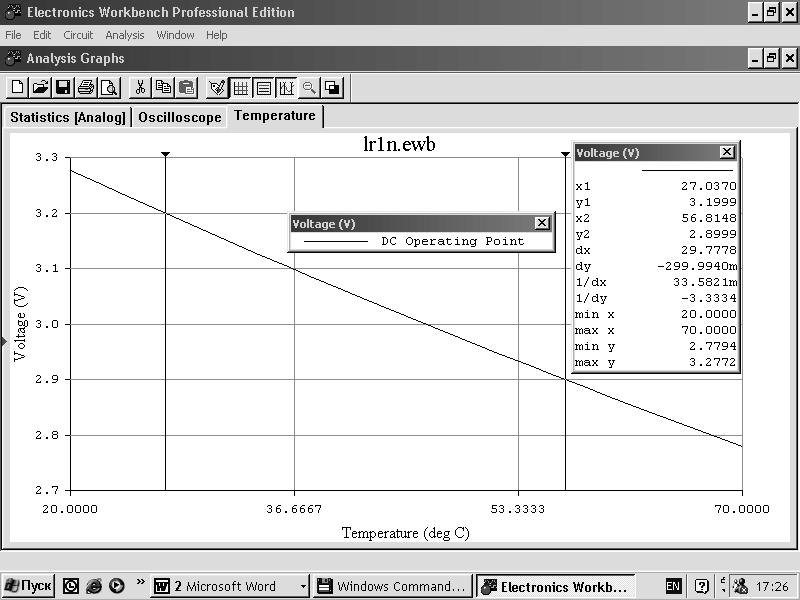Click the user tray icon beside clock

click(740, 586)
